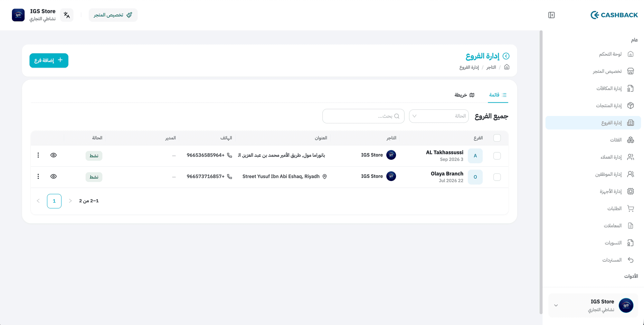Viewport: 644px width, 325px height.
Task: Open إدارة المنتجات in sidebar
Action: [593, 106]
